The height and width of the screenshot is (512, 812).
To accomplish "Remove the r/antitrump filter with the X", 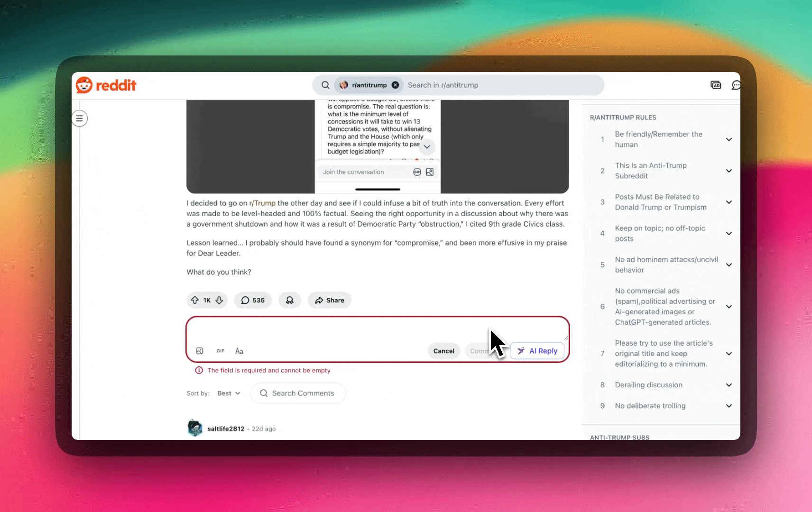I will 395,85.
